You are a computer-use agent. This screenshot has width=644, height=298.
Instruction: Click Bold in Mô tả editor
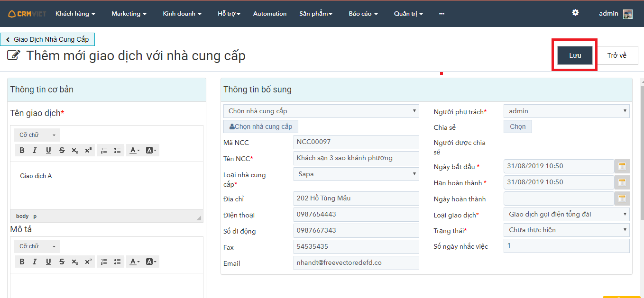click(22, 262)
